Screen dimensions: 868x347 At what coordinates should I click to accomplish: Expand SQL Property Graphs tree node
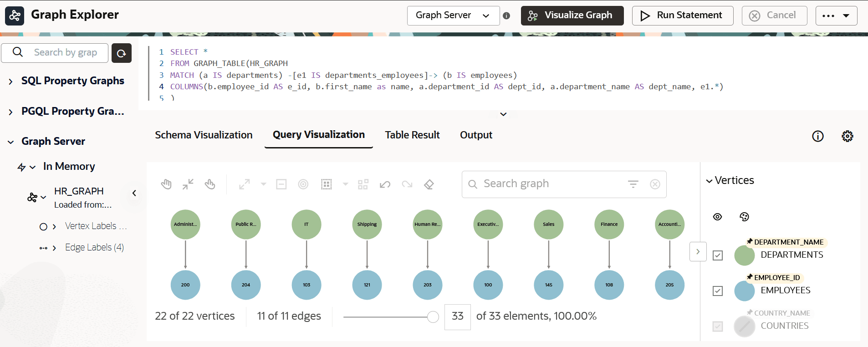point(10,82)
